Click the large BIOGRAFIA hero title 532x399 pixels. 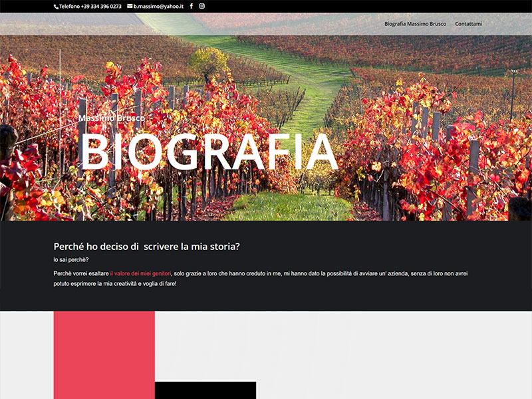[x=209, y=152]
